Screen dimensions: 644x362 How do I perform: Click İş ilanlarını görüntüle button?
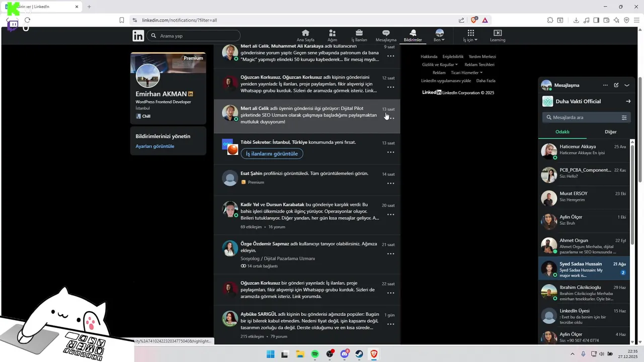click(x=272, y=153)
